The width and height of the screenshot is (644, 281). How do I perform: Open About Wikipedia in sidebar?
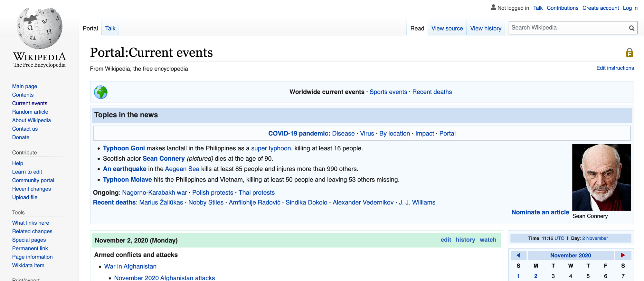pyautogui.click(x=32, y=120)
